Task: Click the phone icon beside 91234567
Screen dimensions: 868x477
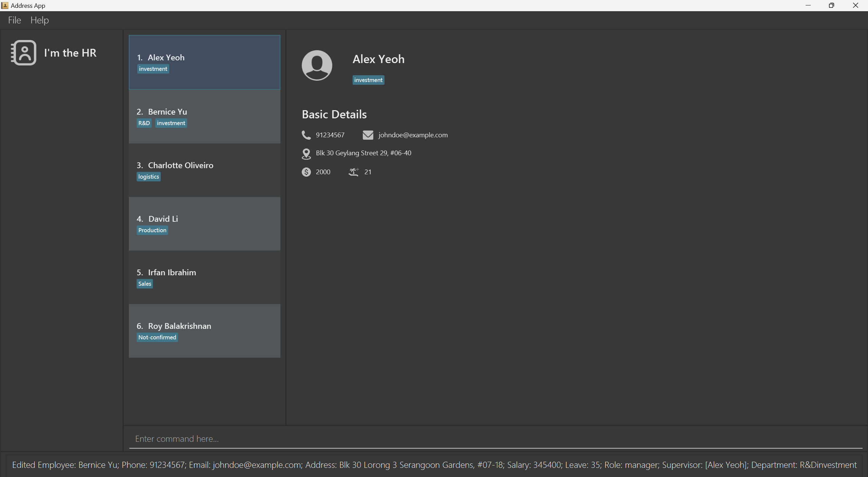Action: point(306,135)
